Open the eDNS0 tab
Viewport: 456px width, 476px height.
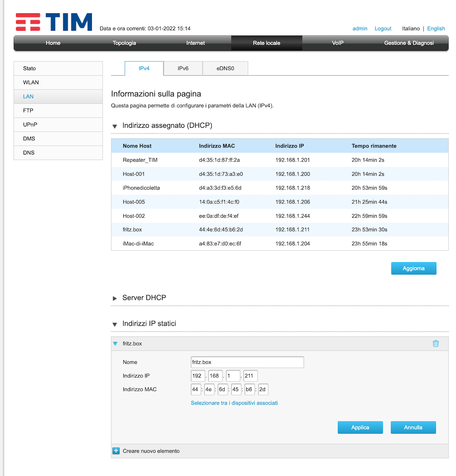coord(225,69)
